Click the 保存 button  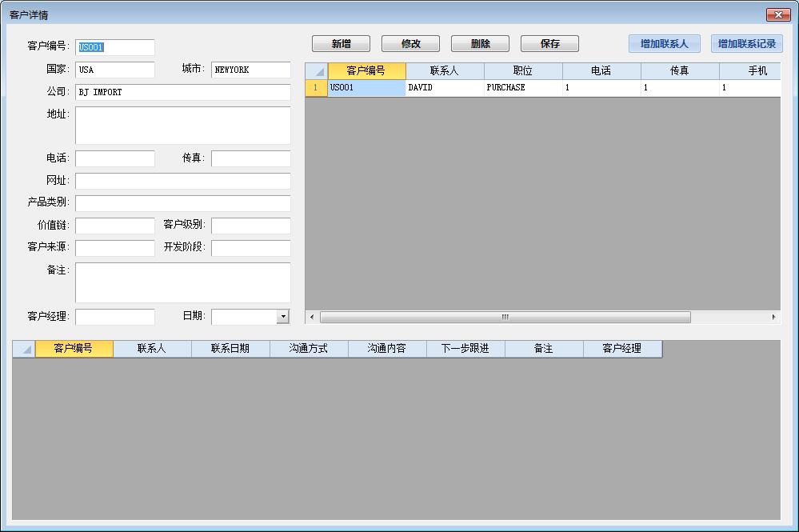coord(549,44)
